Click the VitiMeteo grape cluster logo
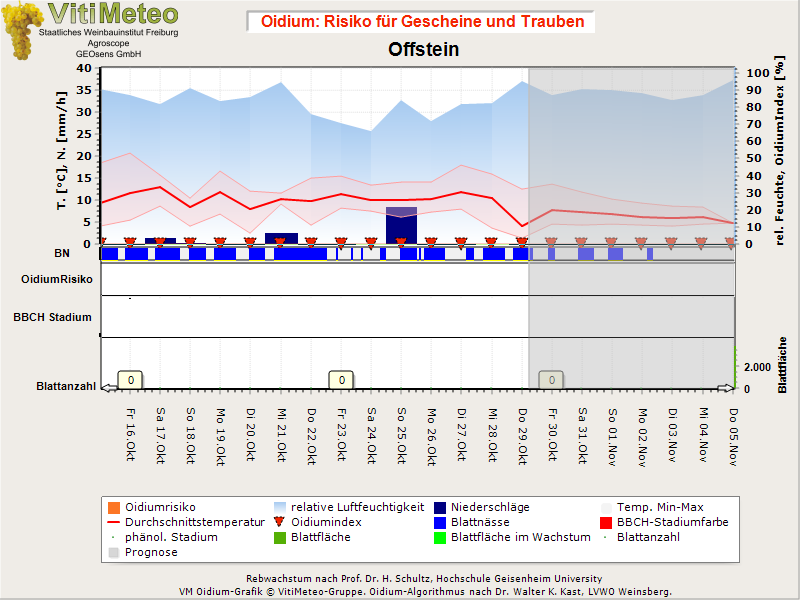Image resolution: width=800 pixels, height=600 pixels. coord(21,31)
